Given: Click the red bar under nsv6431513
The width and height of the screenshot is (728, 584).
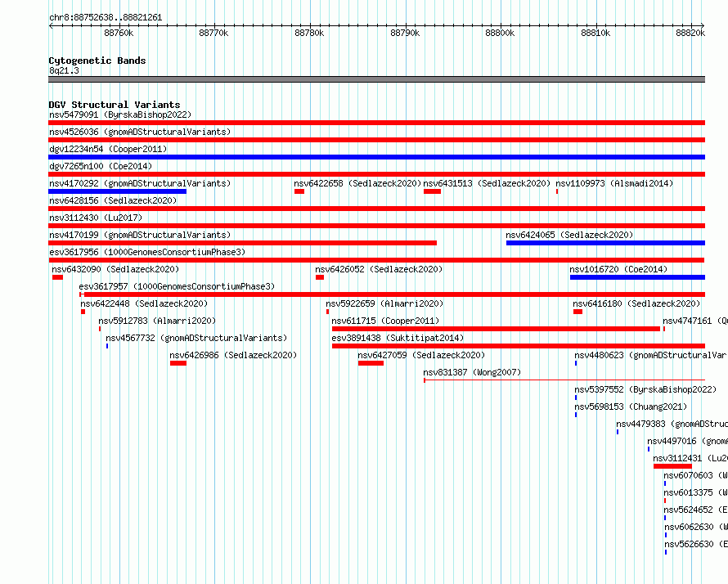Looking at the screenshot, I should (x=432, y=191).
